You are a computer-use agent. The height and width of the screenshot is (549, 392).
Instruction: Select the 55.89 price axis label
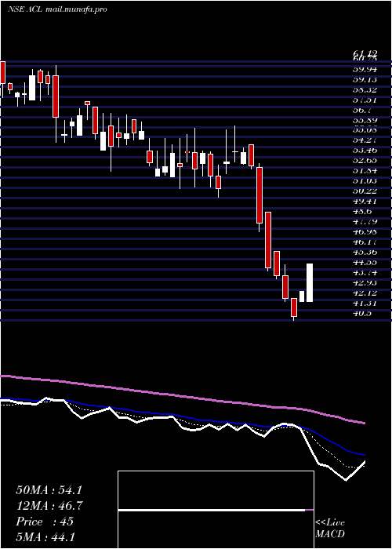click(365, 120)
